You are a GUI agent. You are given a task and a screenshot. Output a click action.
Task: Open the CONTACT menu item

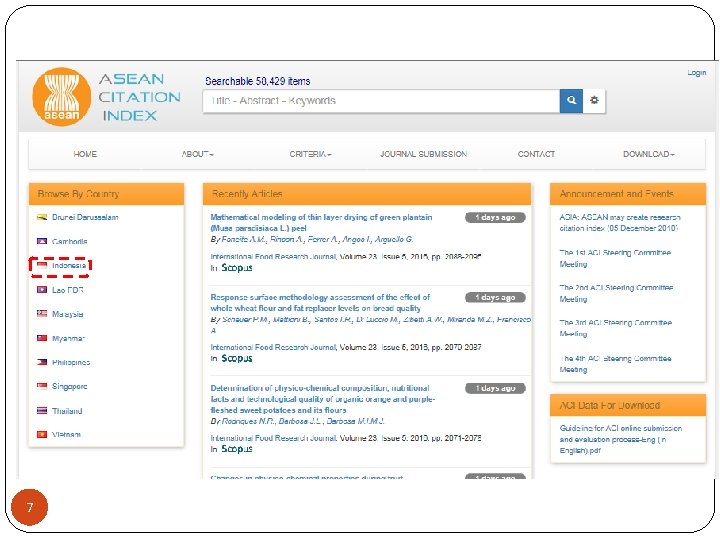[536, 154]
